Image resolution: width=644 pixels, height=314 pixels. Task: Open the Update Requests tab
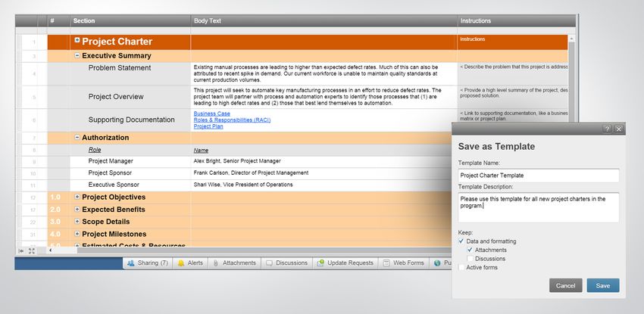pos(345,263)
